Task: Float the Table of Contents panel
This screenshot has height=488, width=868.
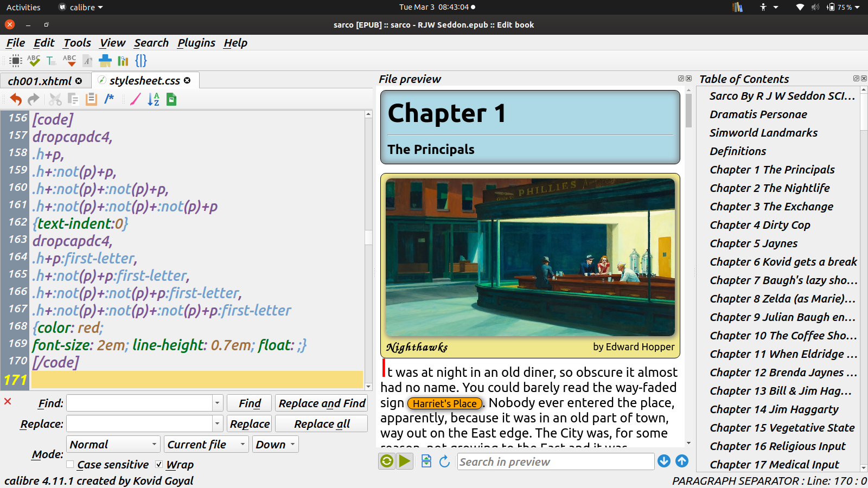Action: 856,79
